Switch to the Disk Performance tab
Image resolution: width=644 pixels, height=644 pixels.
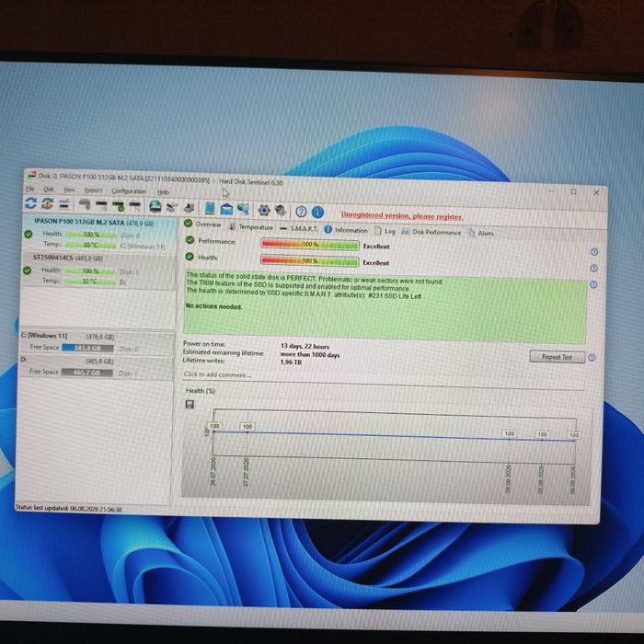431,232
